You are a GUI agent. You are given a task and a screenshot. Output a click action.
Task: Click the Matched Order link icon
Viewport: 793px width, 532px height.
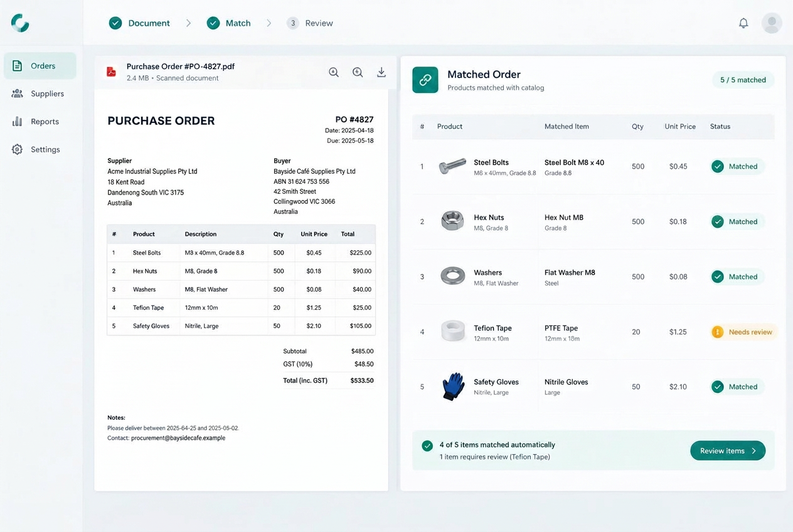pyautogui.click(x=425, y=80)
